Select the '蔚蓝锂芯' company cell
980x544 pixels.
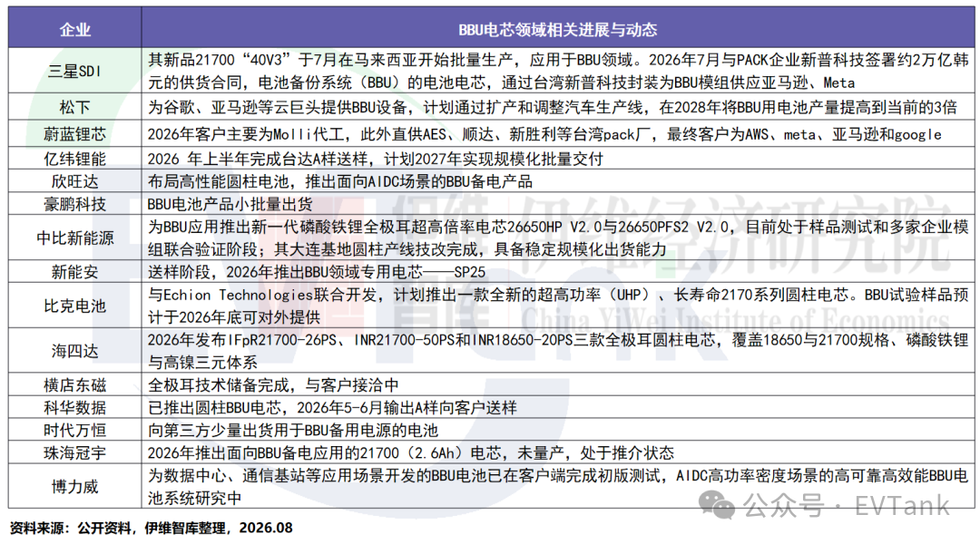[x=75, y=133]
